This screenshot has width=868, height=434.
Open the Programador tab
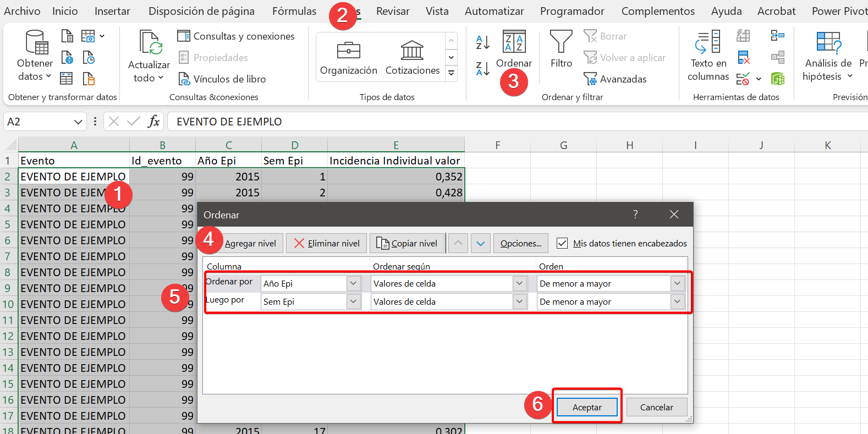pyautogui.click(x=572, y=11)
